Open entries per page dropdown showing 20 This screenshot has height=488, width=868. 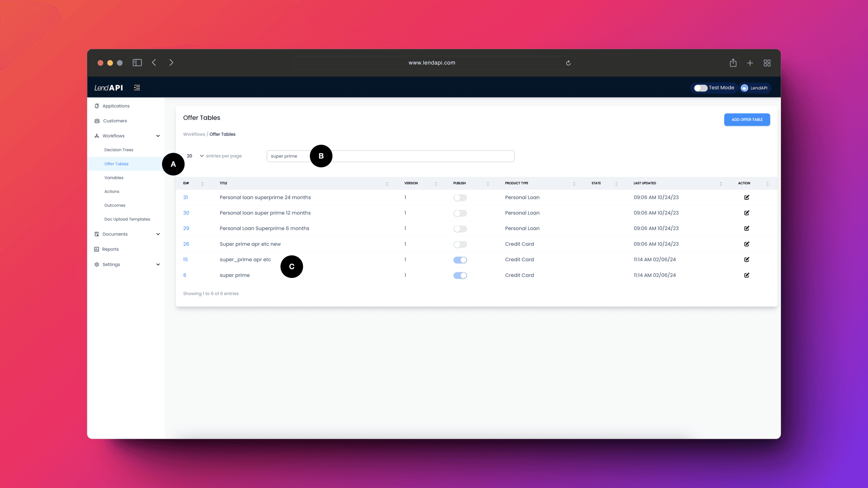[x=194, y=155]
